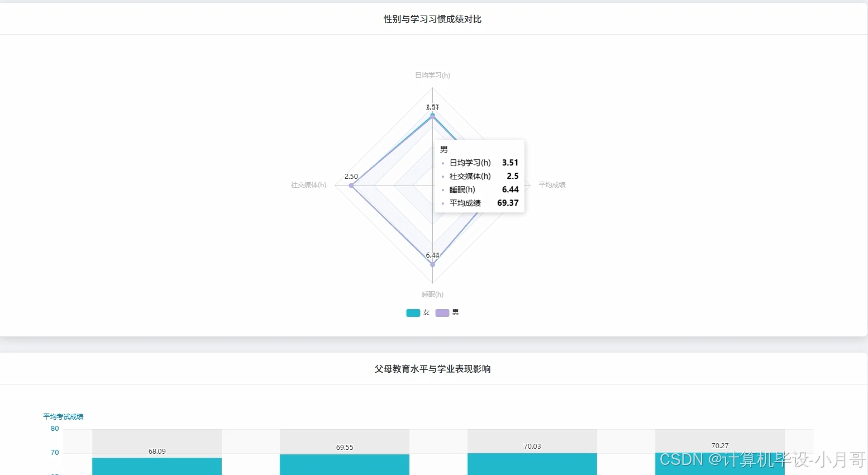The width and height of the screenshot is (868, 475).
Task: Click the radar data point labeled 6.44
Action: 432,264
